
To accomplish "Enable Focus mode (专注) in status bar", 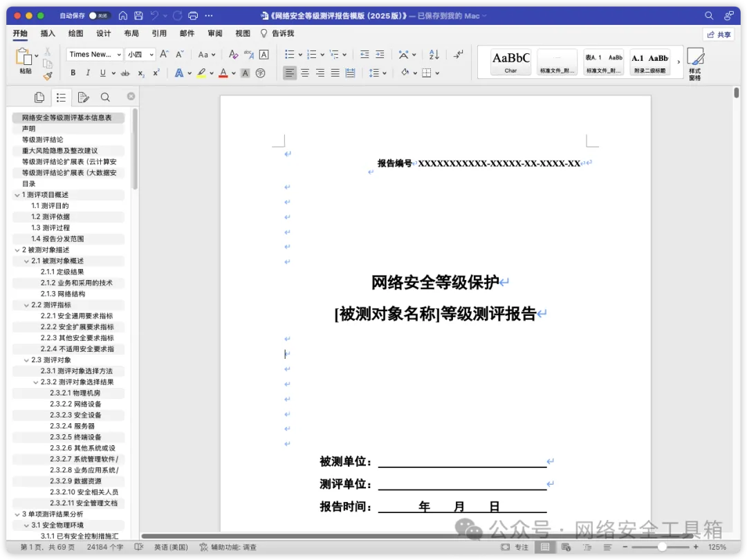I will (x=513, y=546).
